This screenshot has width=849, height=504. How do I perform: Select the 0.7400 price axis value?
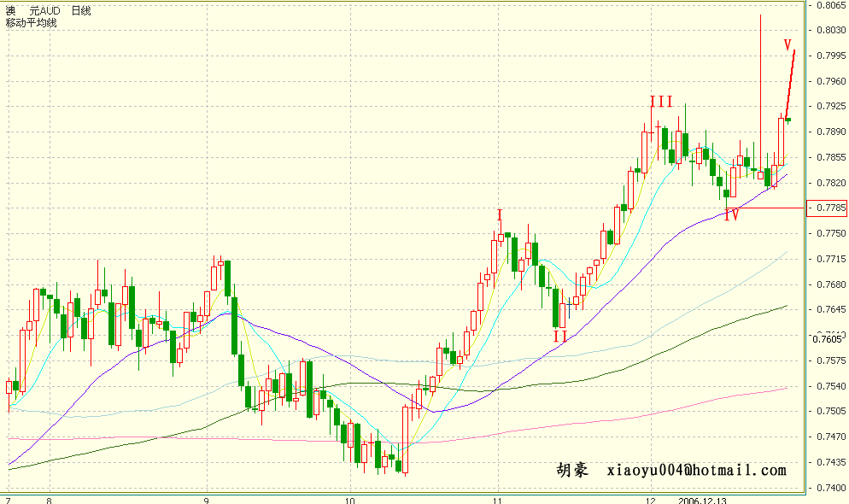click(x=831, y=487)
